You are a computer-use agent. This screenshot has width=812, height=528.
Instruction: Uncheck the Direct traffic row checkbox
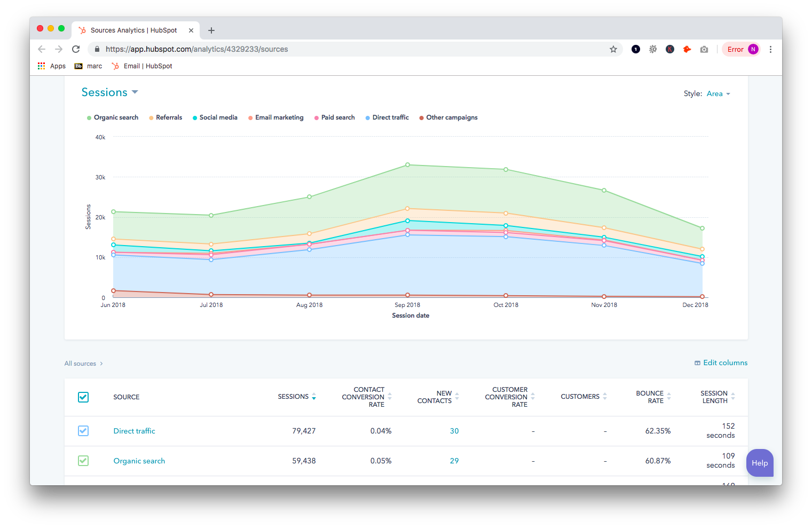(x=83, y=431)
